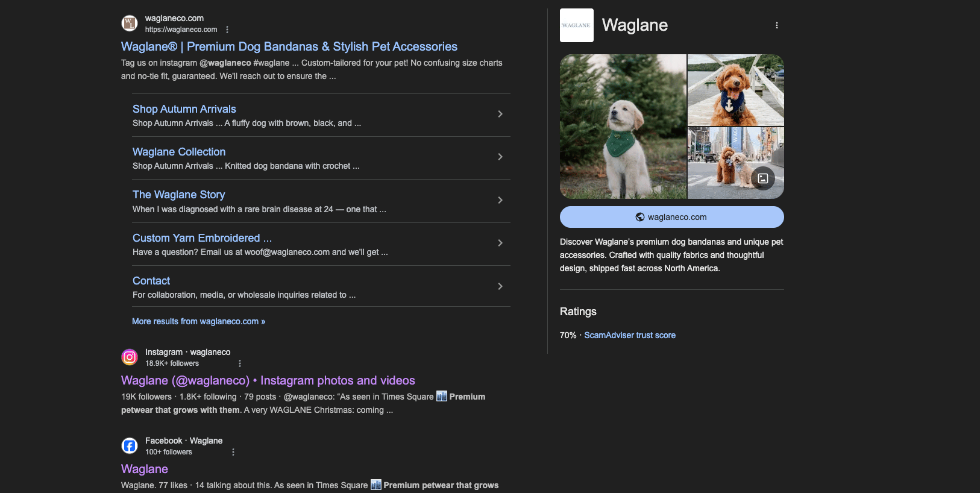Expand chevron on The Waglane Story row

pyautogui.click(x=500, y=200)
